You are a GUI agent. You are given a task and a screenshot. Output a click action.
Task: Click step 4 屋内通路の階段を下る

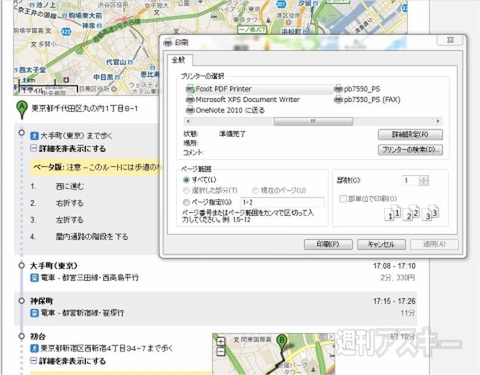point(92,237)
